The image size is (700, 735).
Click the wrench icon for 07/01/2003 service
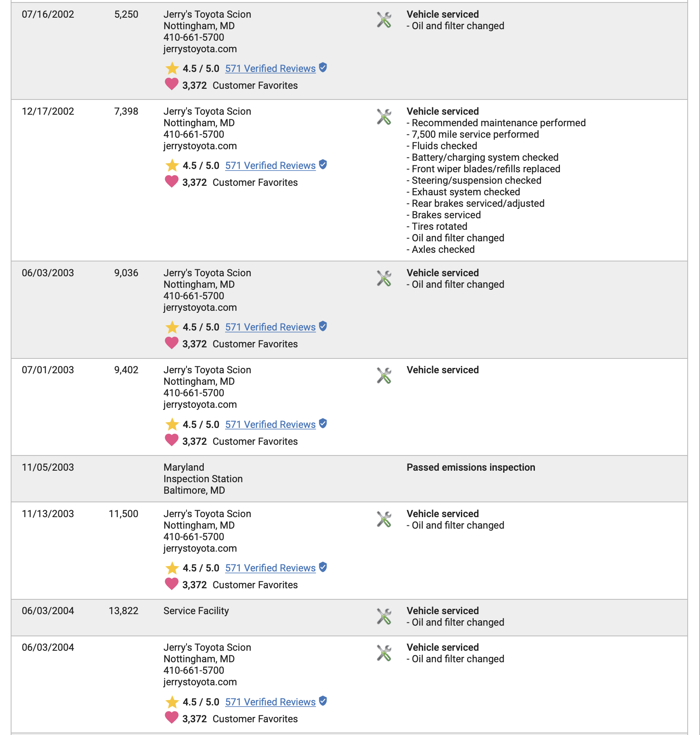point(384,375)
